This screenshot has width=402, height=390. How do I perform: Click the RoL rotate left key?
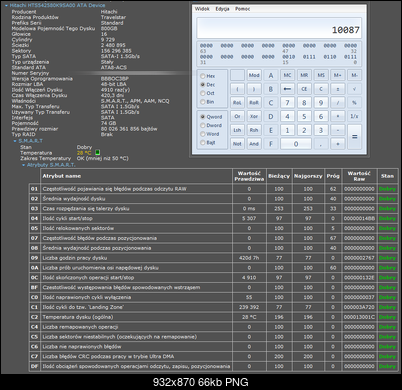(x=237, y=103)
